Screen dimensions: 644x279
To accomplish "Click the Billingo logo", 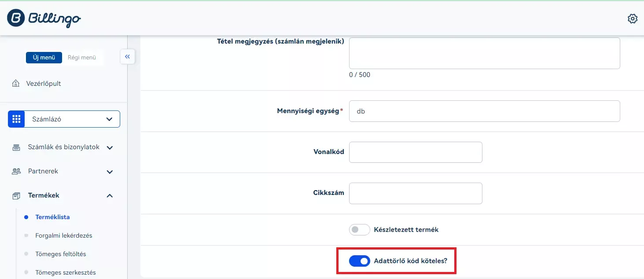I will pyautogui.click(x=44, y=18).
